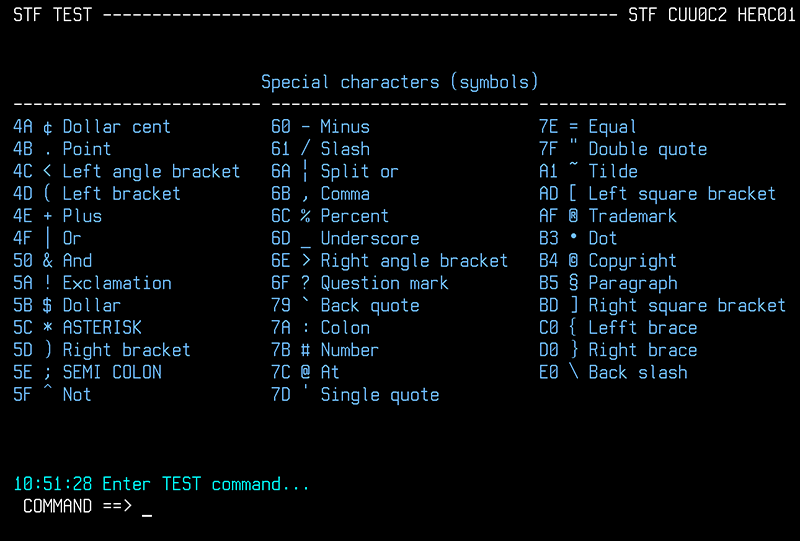Select the 'STF CUU0C2 HERC01' header text
Screen dimensions: 800x541
click(x=707, y=15)
